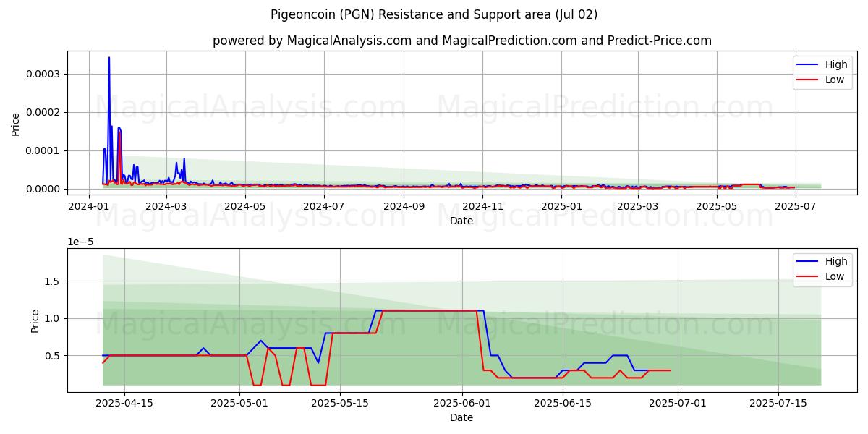This screenshot has height=434, width=868.
Task: Click the '1e−5' scale exponent label
Action: coord(82,242)
